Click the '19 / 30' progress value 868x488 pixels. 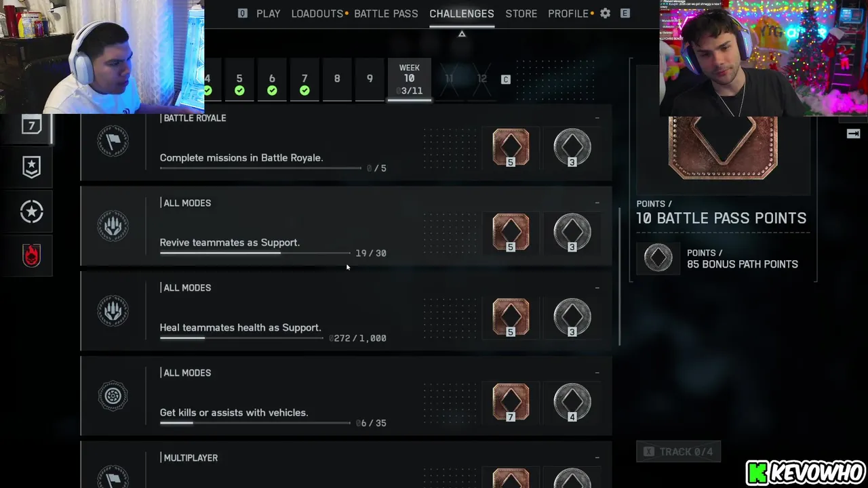[371, 253]
